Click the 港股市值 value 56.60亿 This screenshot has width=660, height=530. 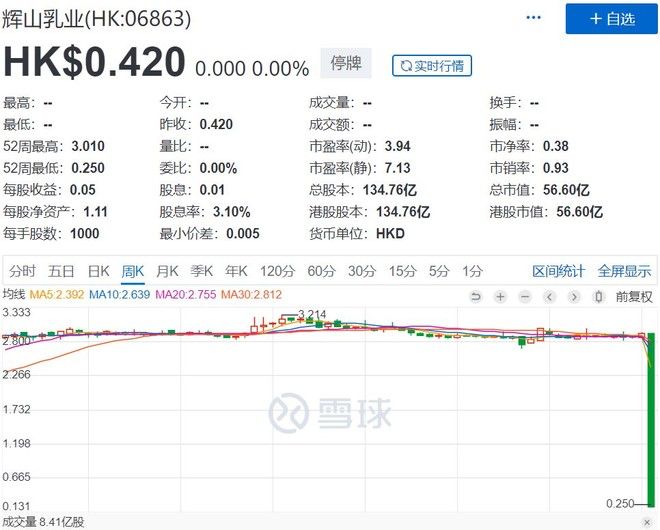580,212
